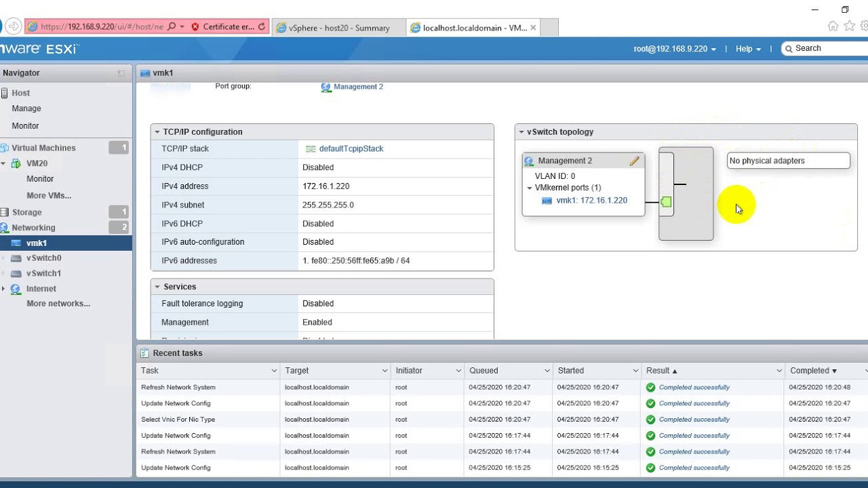Open the Task column filter dropdown
This screenshot has width=868, height=488.
click(274, 371)
